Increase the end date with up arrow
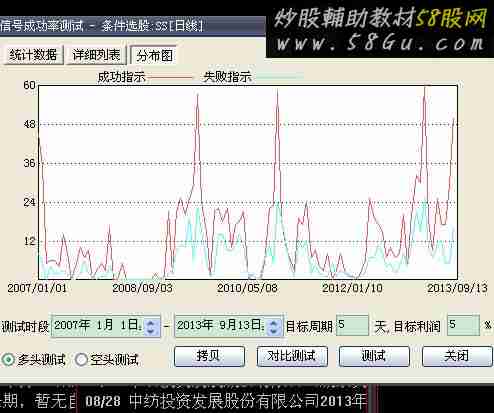The image size is (494, 413). [274, 322]
